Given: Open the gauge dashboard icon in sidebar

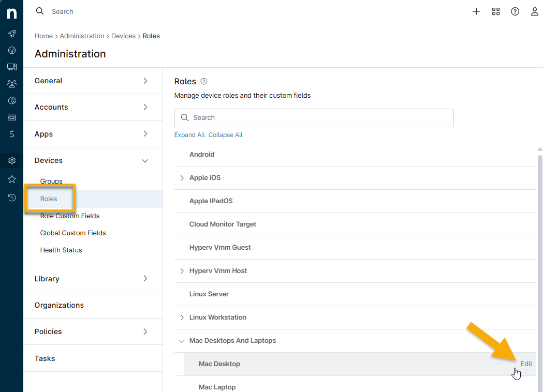Looking at the screenshot, I should pyautogui.click(x=11, y=50).
